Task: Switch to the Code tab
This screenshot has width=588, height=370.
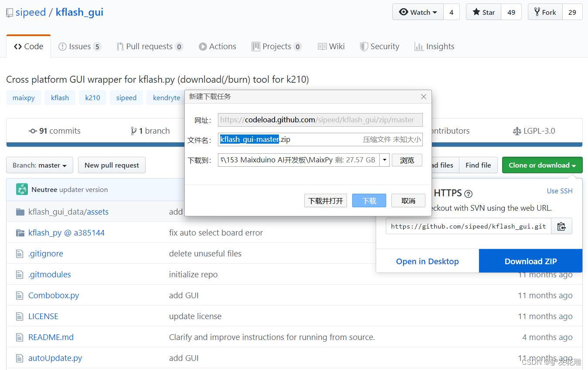Action: (28, 46)
